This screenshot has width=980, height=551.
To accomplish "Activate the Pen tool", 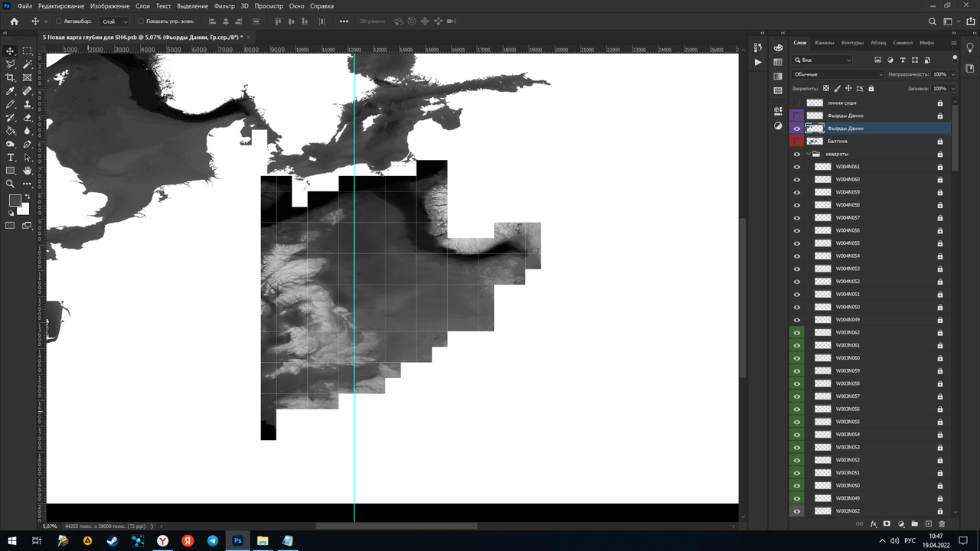I will coord(28,144).
